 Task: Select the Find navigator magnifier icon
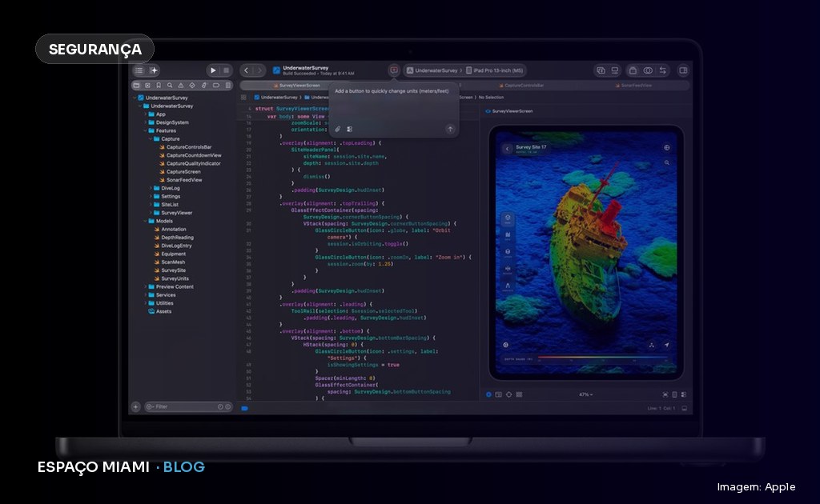point(170,85)
